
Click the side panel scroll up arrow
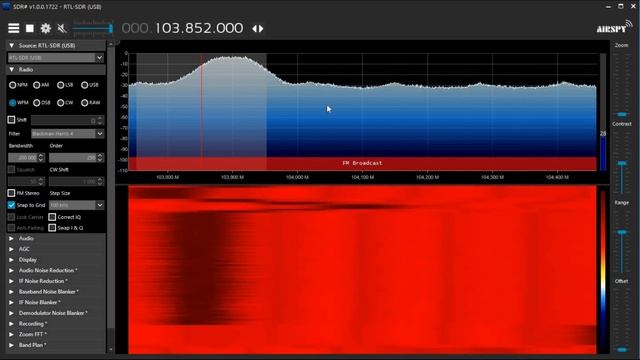(x=111, y=43)
